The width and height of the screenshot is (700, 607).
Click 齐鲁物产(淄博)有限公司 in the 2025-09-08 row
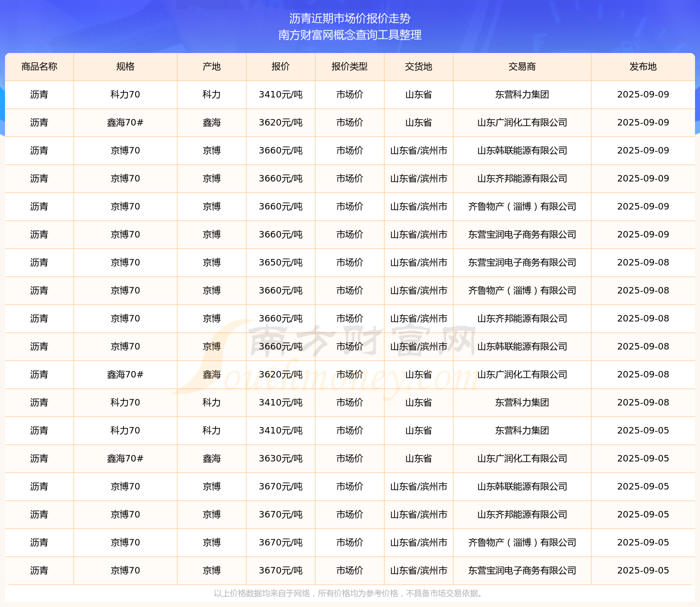point(522,290)
